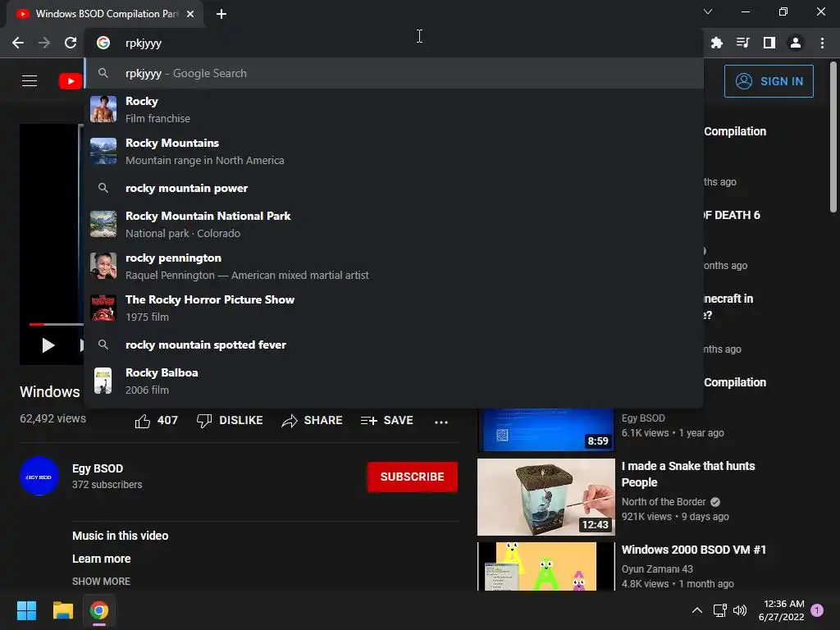Open the Chrome profile icon
This screenshot has height=630, width=840.
(x=796, y=43)
